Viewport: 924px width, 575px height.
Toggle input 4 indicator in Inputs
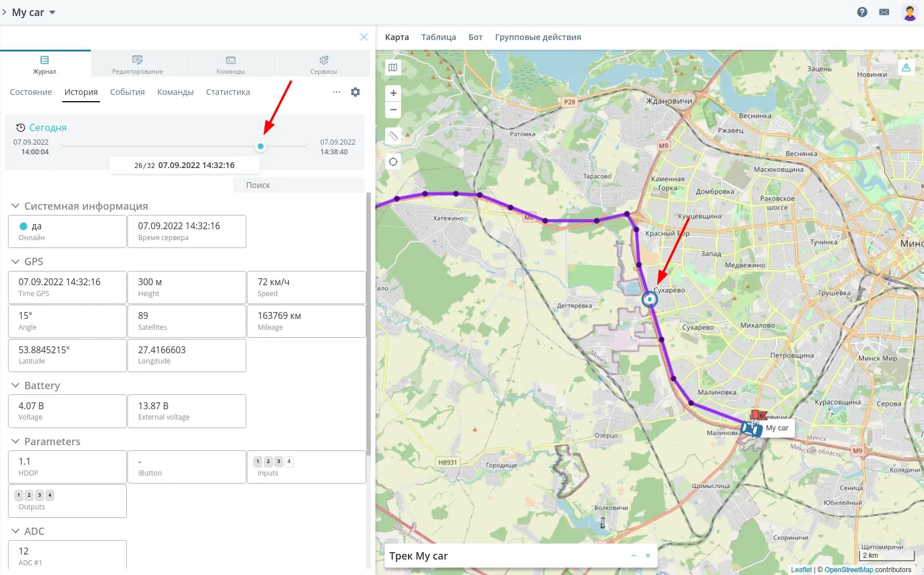tap(289, 461)
